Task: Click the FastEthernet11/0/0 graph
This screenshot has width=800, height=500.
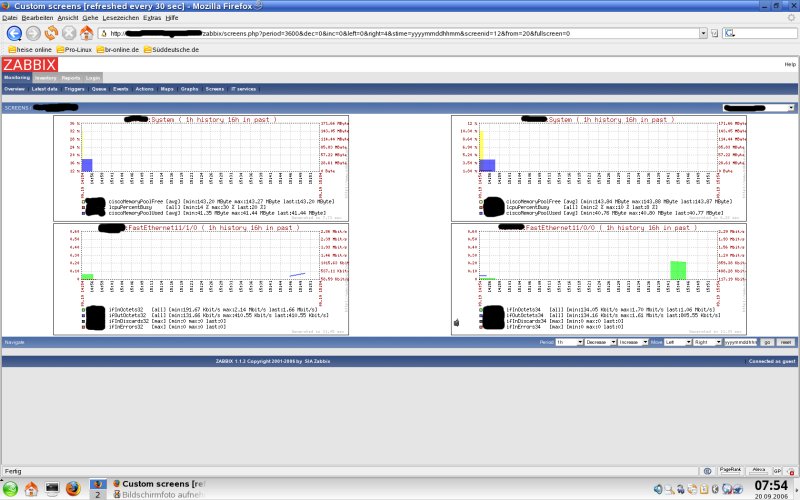Action: click(598, 279)
